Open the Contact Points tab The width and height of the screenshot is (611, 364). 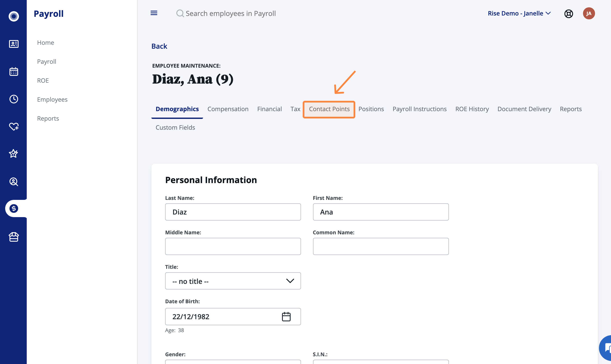[x=329, y=109]
